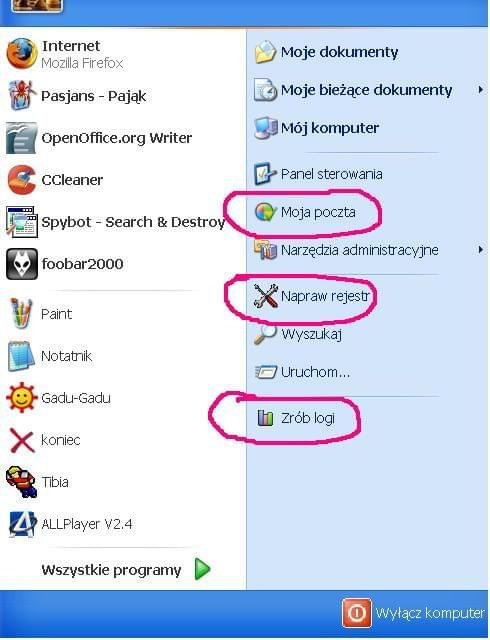Click the Wyłącz komputer button
Viewport: 490px width, 640px height.
[413, 613]
